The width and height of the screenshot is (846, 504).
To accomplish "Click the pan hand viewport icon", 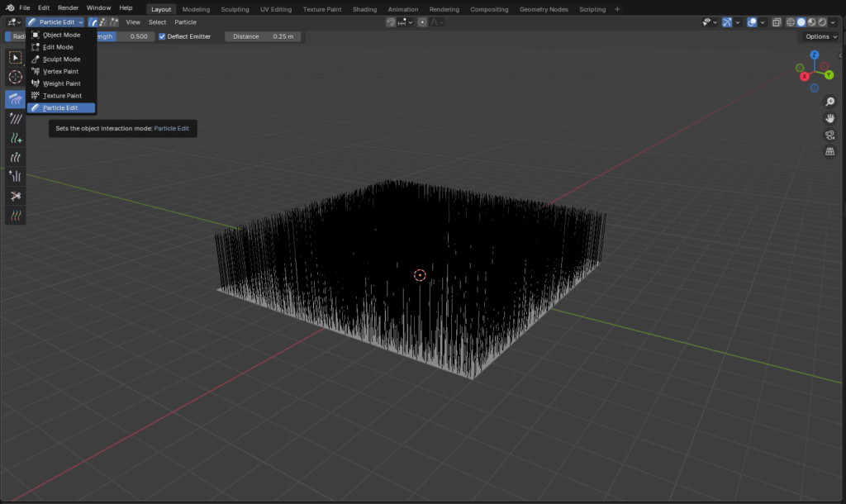I will 829,118.
